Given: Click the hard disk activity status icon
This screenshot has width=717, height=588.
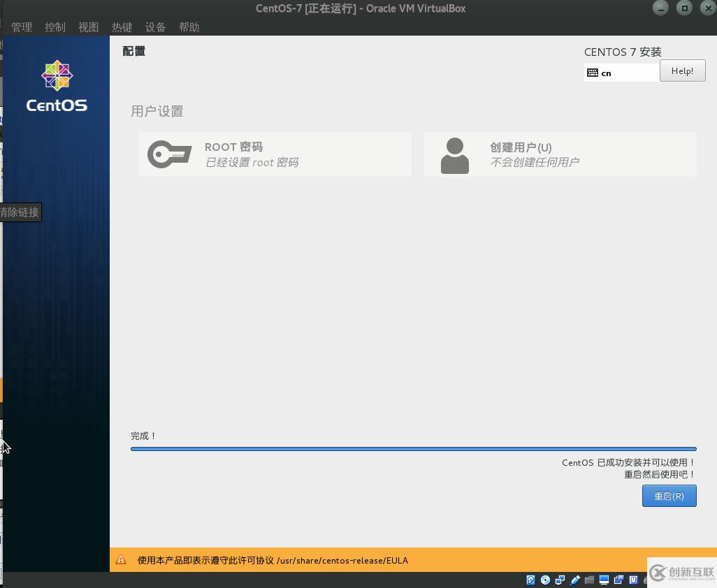Looking at the screenshot, I should click(530, 580).
